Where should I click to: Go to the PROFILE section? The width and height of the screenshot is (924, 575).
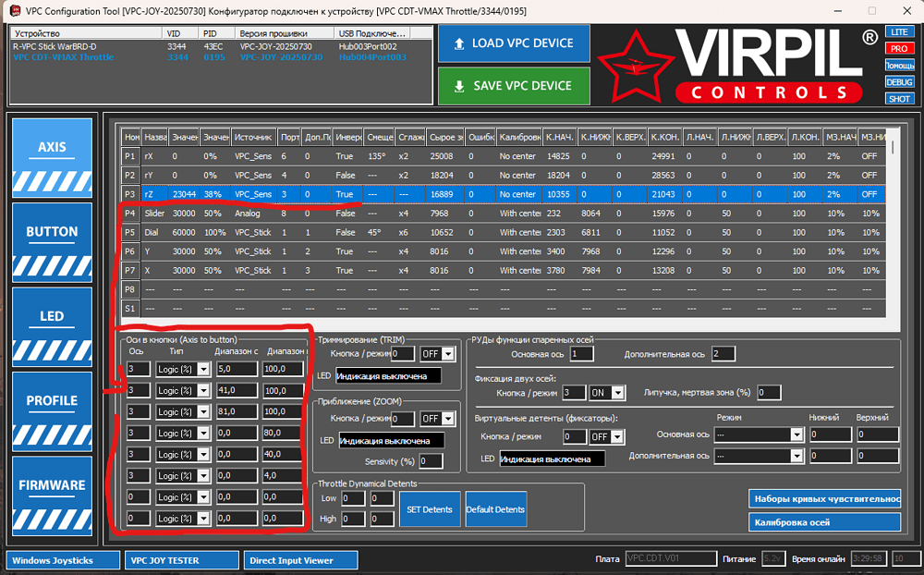[x=52, y=411]
